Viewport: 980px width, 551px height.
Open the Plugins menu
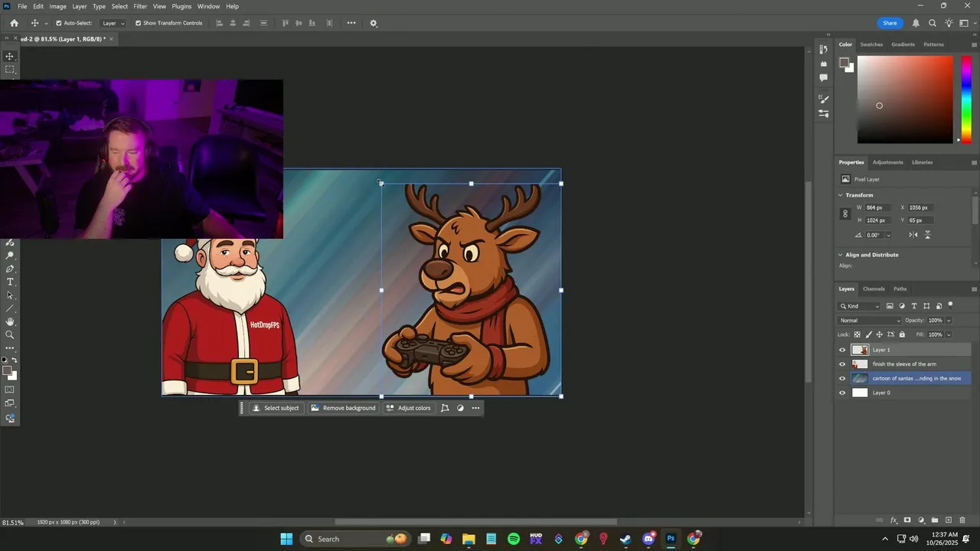coord(181,6)
